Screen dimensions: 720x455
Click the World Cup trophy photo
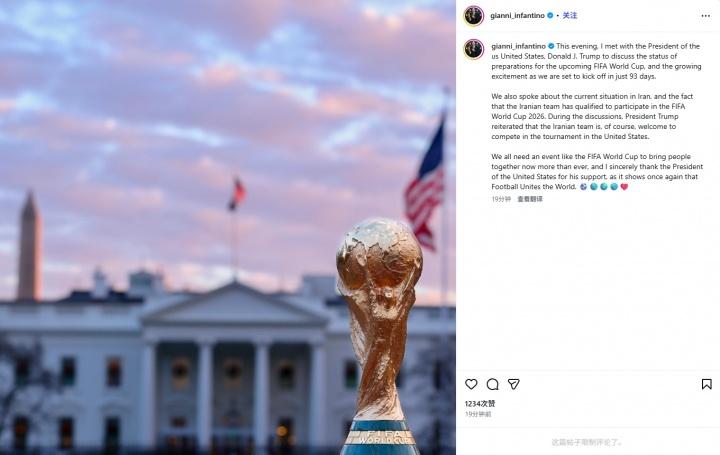228,227
